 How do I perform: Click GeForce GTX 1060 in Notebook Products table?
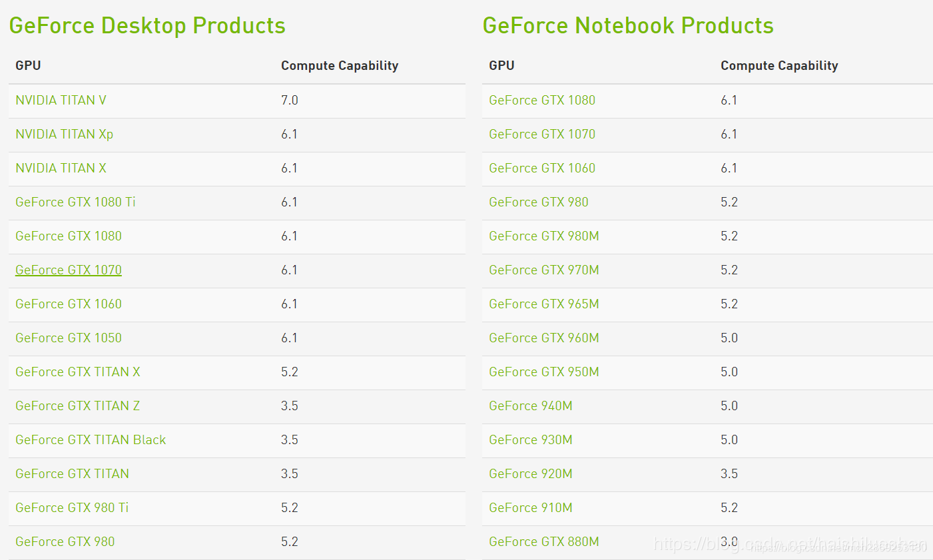(542, 168)
